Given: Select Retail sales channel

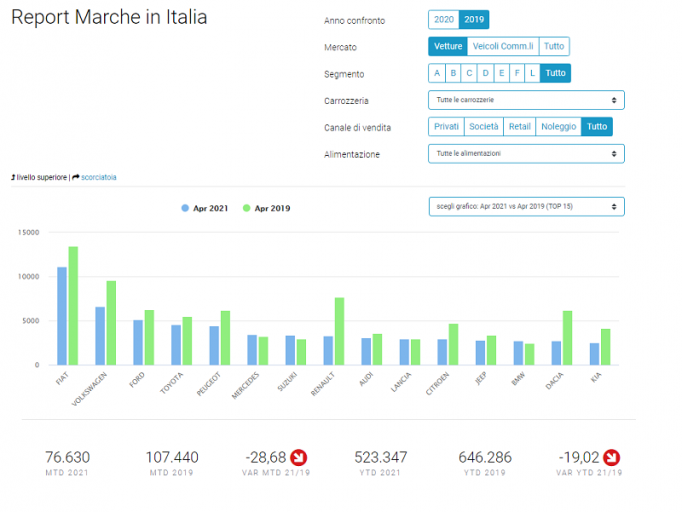Looking at the screenshot, I should point(520,127).
